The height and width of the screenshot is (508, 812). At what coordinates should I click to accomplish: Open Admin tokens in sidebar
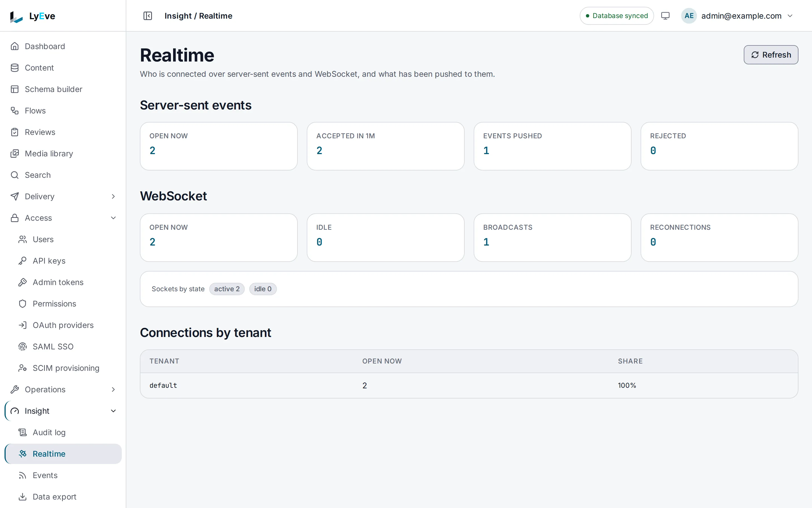pyautogui.click(x=63, y=282)
